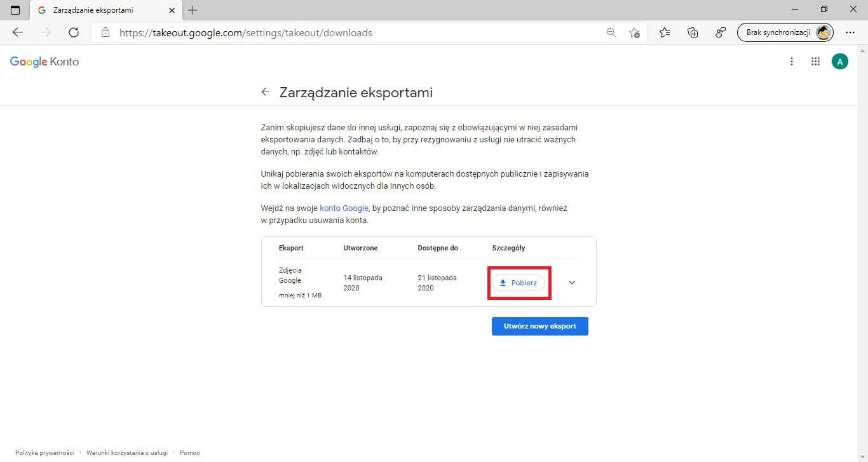Click the browser back arrow

[18, 32]
